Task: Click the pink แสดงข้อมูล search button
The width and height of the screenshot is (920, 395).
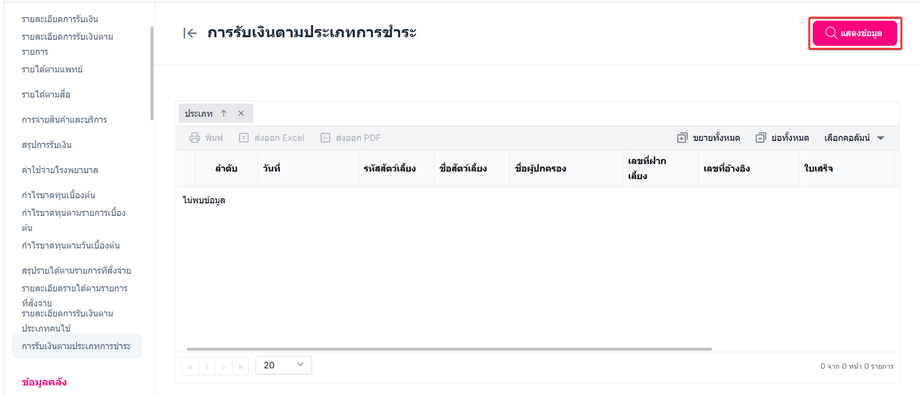Action: [x=855, y=33]
